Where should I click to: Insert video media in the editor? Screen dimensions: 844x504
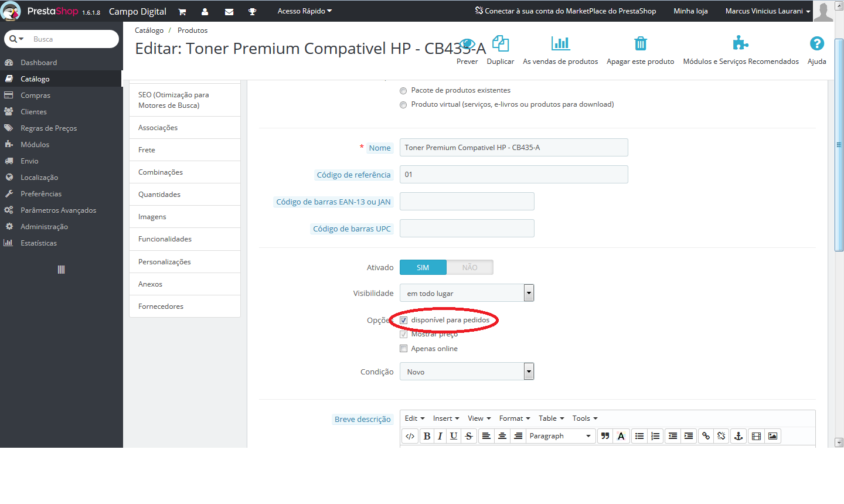757,436
